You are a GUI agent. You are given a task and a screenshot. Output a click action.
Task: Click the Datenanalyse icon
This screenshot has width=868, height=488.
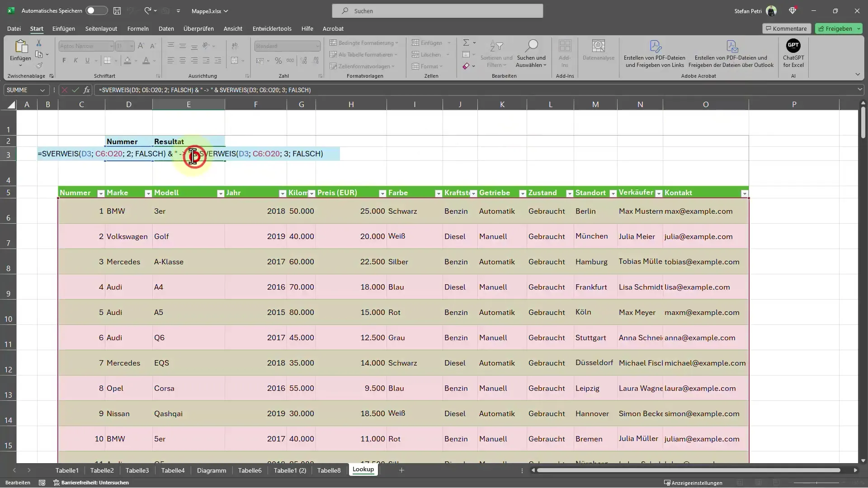[x=599, y=46]
